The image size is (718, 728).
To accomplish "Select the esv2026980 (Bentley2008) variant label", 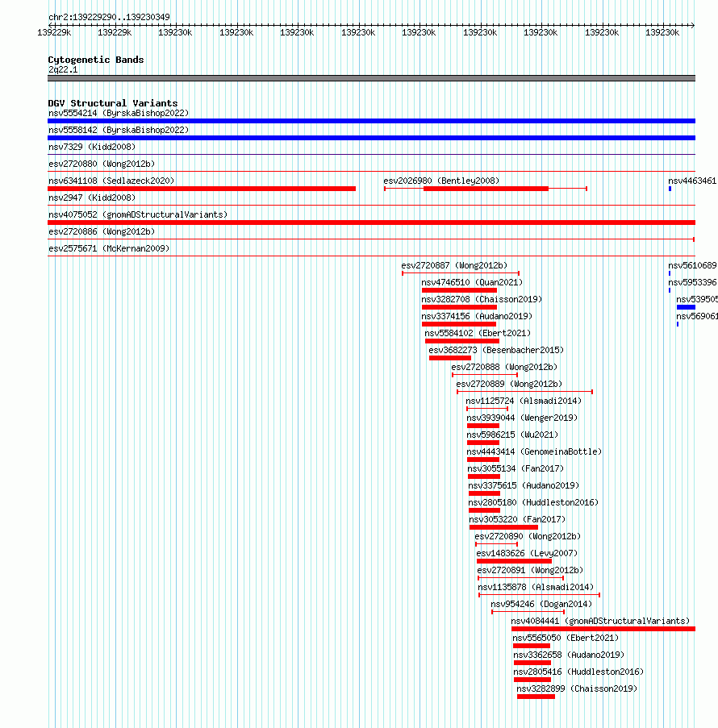I will [441, 181].
